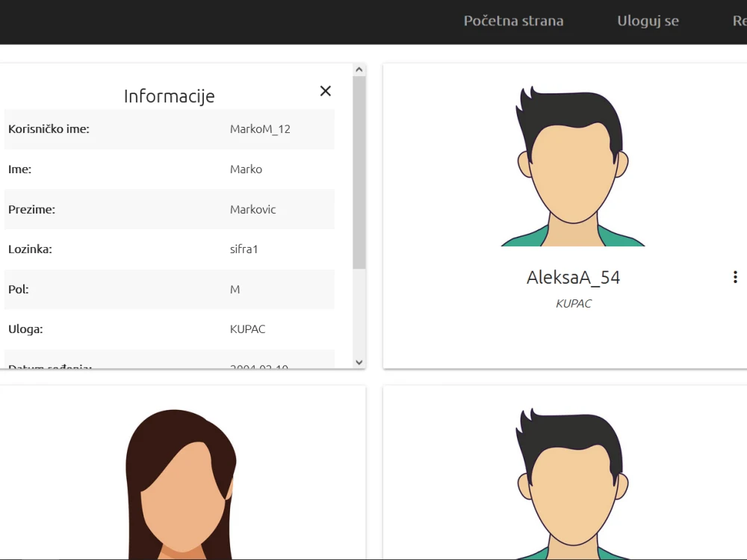Click the Informacije heading
The width and height of the screenshot is (747, 560).
(169, 96)
